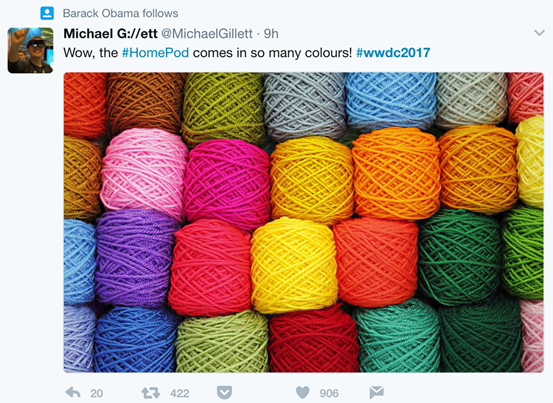
Task: Click the display name Michael G://ett
Action: pos(110,33)
